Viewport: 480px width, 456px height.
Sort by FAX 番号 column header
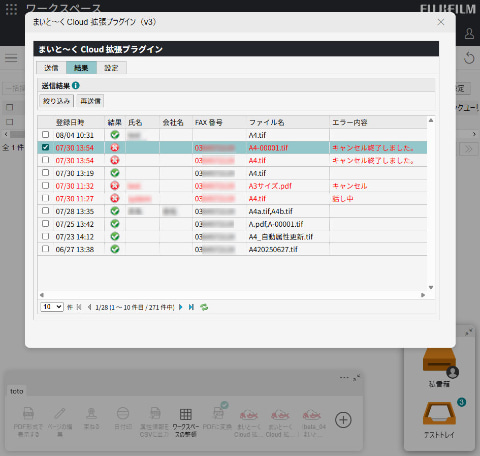(x=209, y=122)
